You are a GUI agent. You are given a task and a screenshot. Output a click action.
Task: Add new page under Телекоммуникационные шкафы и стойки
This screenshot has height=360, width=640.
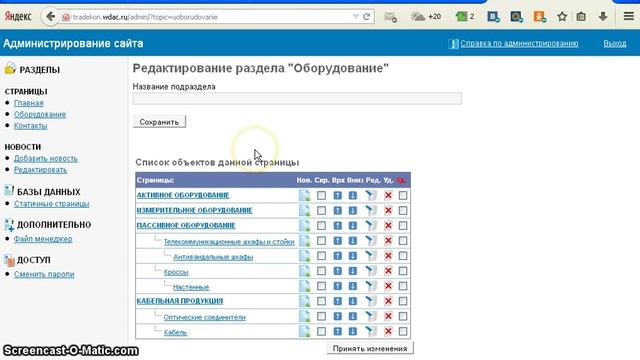point(304,241)
